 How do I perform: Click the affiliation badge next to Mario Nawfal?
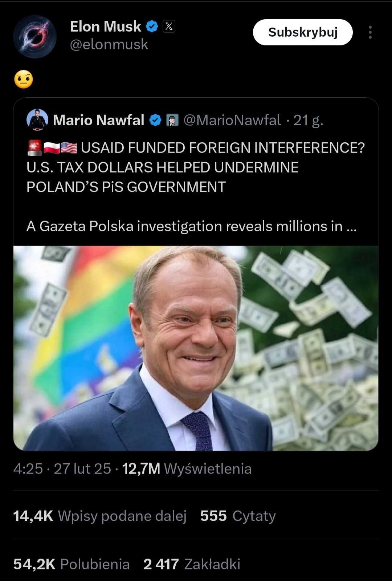172,120
